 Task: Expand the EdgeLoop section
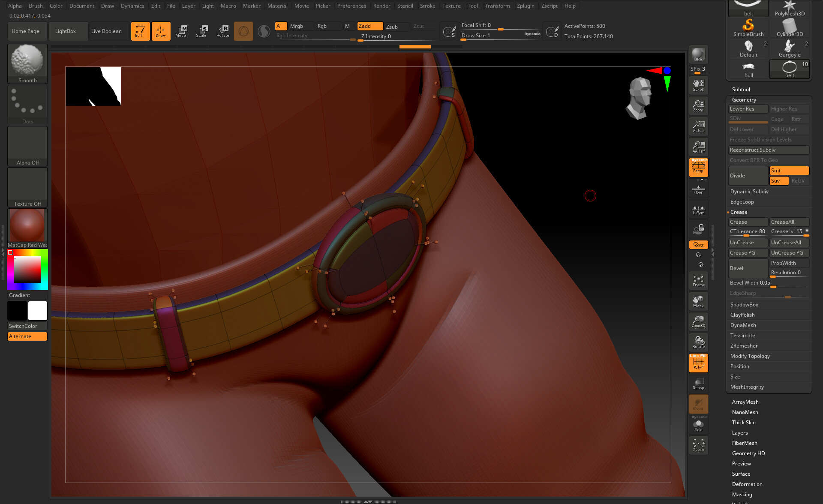coord(742,202)
